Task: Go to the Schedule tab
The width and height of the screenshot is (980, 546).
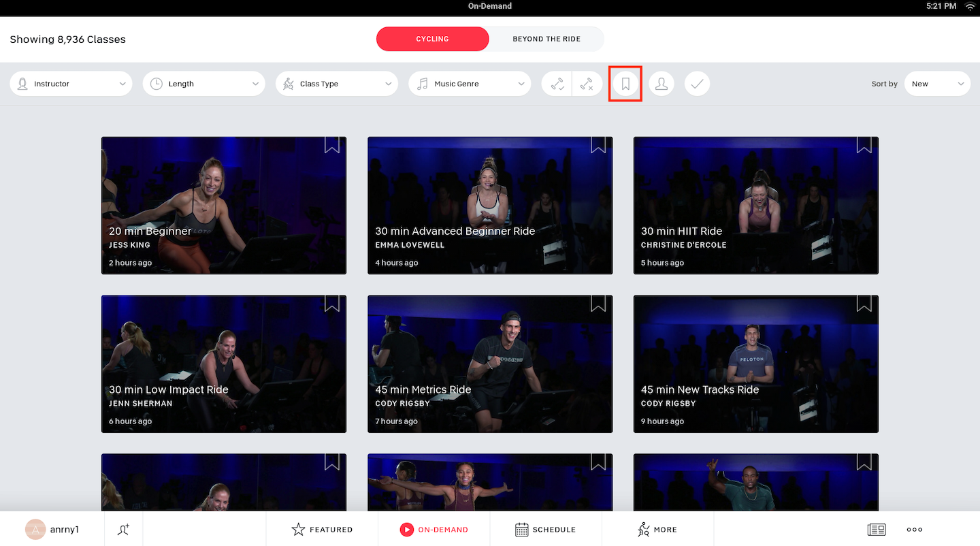Action: pyautogui.click(x=545, y=530)
